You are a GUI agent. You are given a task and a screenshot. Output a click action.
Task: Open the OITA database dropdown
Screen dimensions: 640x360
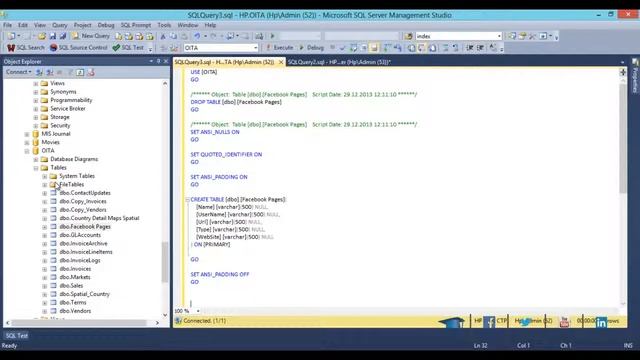[256, 48]
